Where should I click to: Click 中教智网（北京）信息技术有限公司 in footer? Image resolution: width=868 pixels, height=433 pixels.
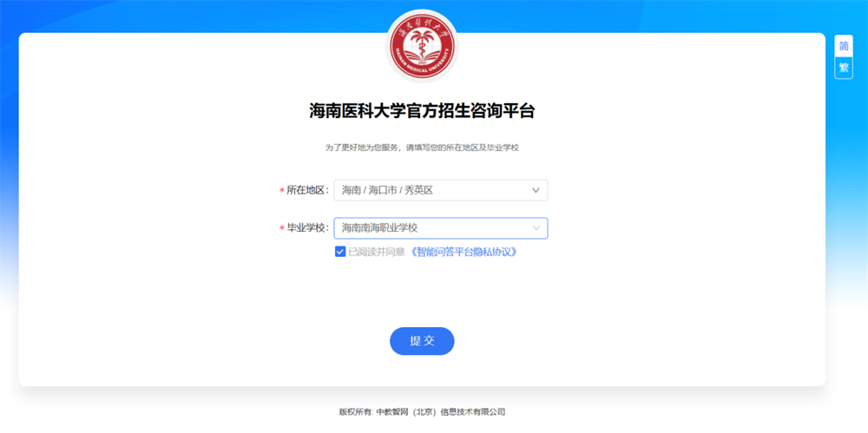(x=441, y=412)
